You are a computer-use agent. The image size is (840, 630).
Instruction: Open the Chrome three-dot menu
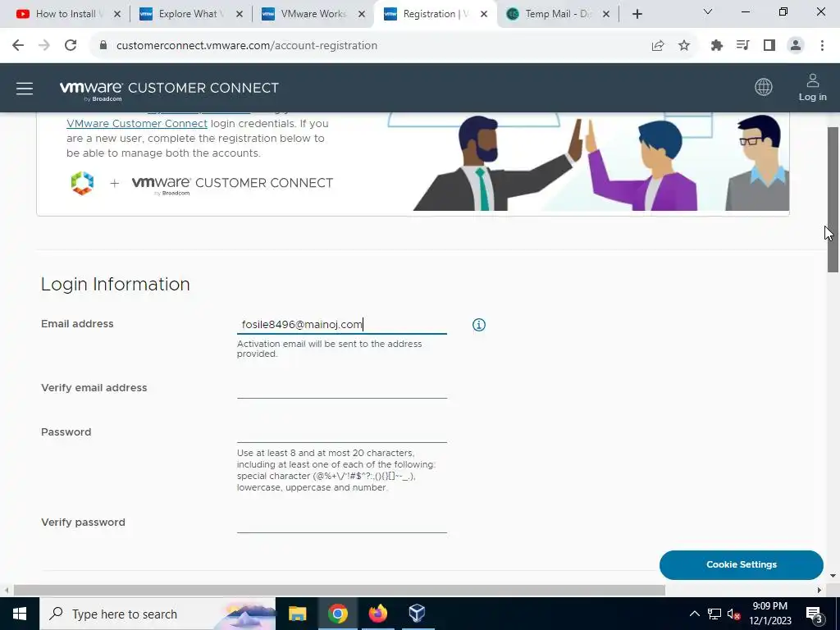pos(822,46)
